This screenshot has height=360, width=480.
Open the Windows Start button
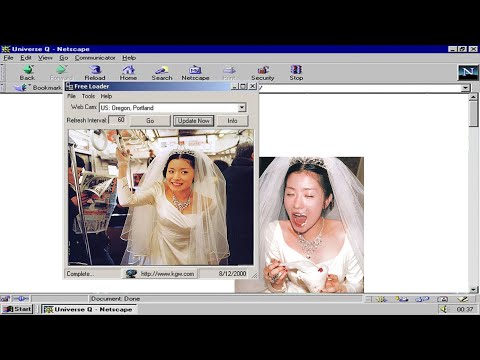click(x=17, y=309)
